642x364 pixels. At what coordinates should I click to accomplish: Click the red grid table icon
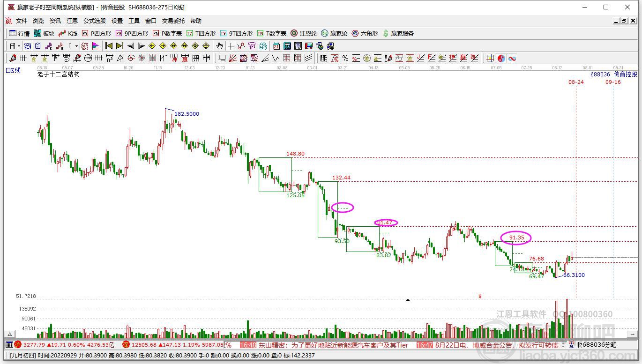click(x=490, y=58)
